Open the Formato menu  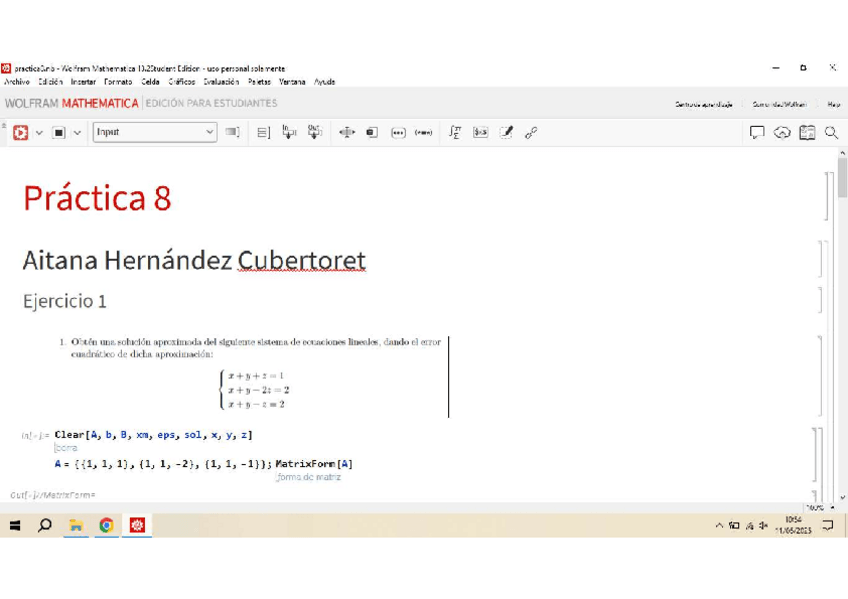click(x=118, y=82)
